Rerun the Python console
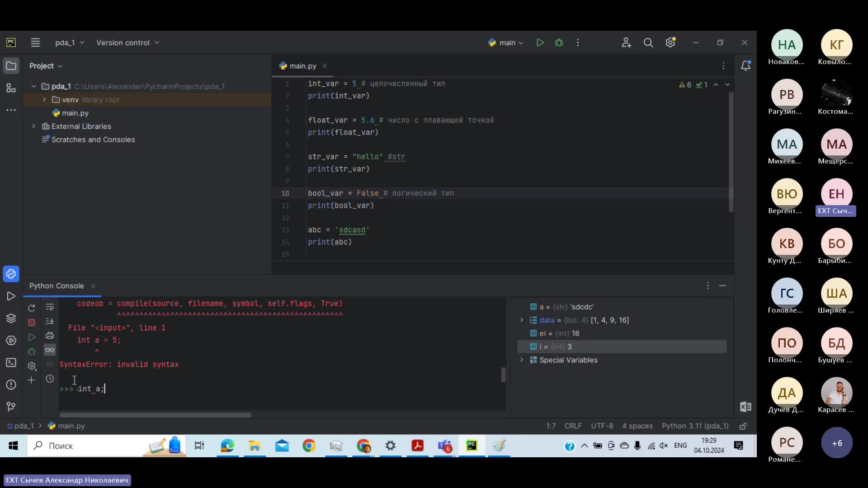 tap(32, 308)
